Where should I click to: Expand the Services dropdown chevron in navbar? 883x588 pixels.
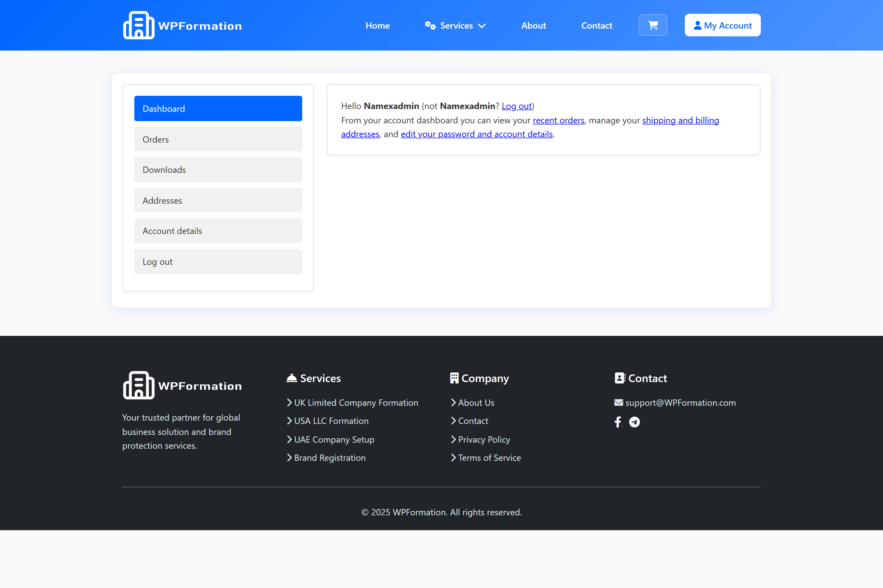click(482, 26)
